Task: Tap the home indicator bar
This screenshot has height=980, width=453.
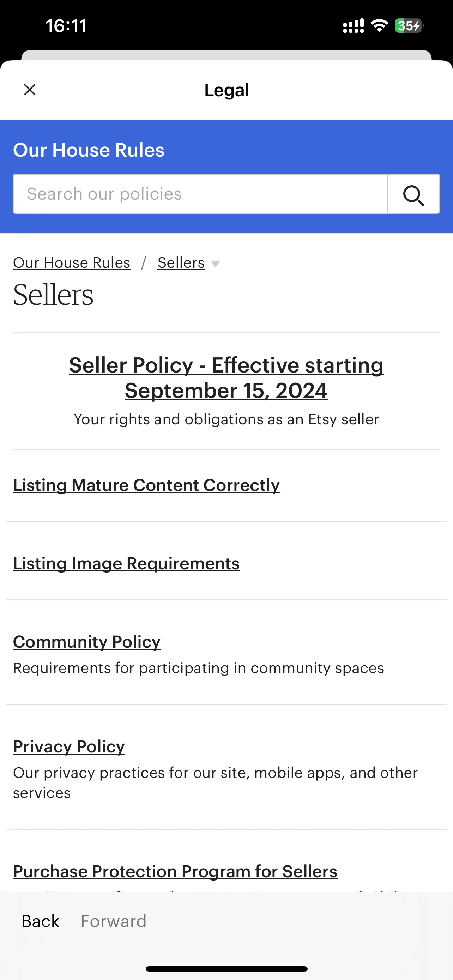Action: (226, 969)
